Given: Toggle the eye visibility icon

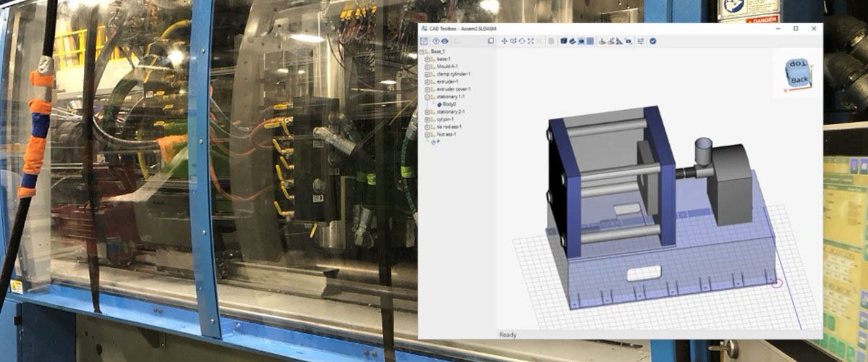Looking at the screenshot, I should (446, 41).
